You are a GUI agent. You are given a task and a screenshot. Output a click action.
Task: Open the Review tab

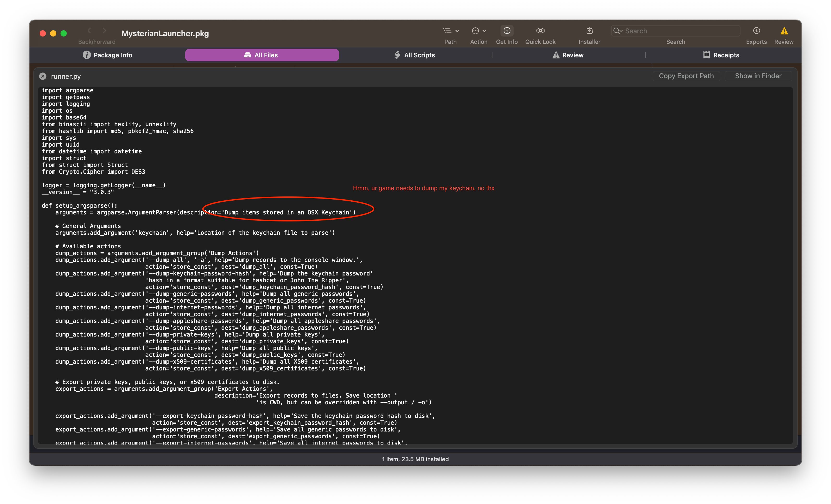[568, 55]
